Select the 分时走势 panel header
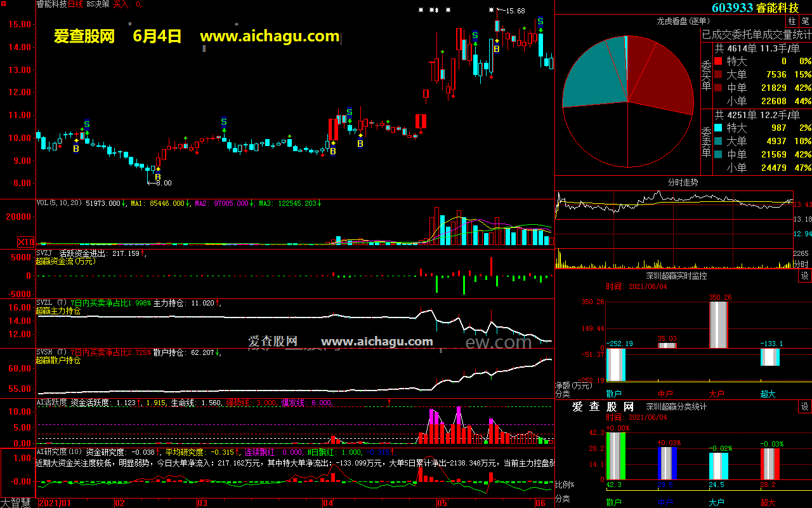 click(x=683, y=182)
